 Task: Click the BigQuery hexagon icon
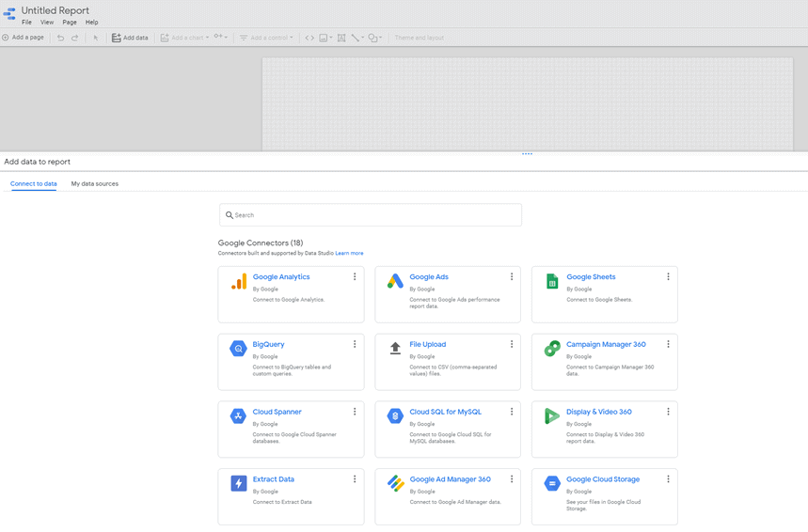[239, 349]
